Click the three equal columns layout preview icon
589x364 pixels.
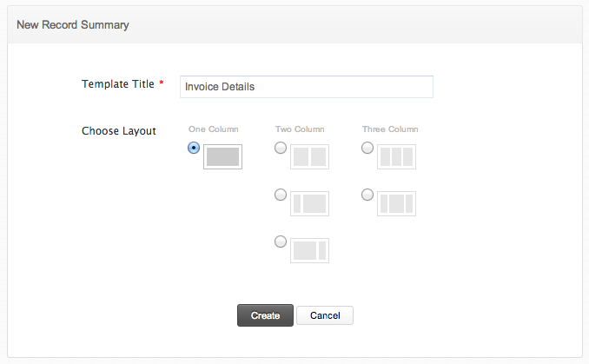click(396, 157)
